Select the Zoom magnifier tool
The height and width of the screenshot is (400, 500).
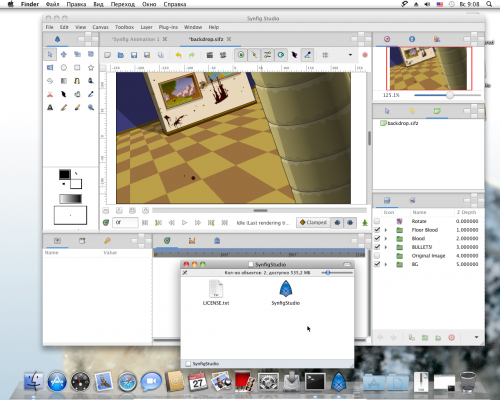[91, 108]
